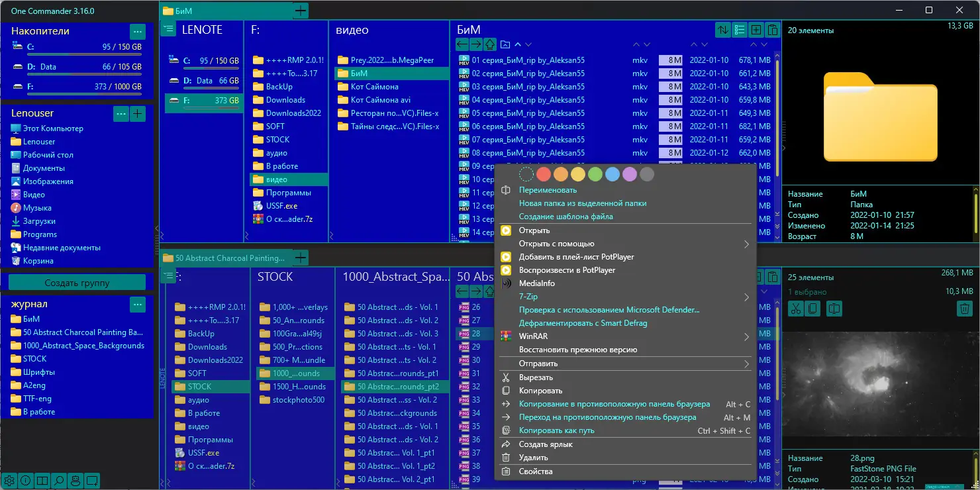Toggle list view mode in the БиМ panel
This screenshot has width=980, height=490.
(740, 30)
